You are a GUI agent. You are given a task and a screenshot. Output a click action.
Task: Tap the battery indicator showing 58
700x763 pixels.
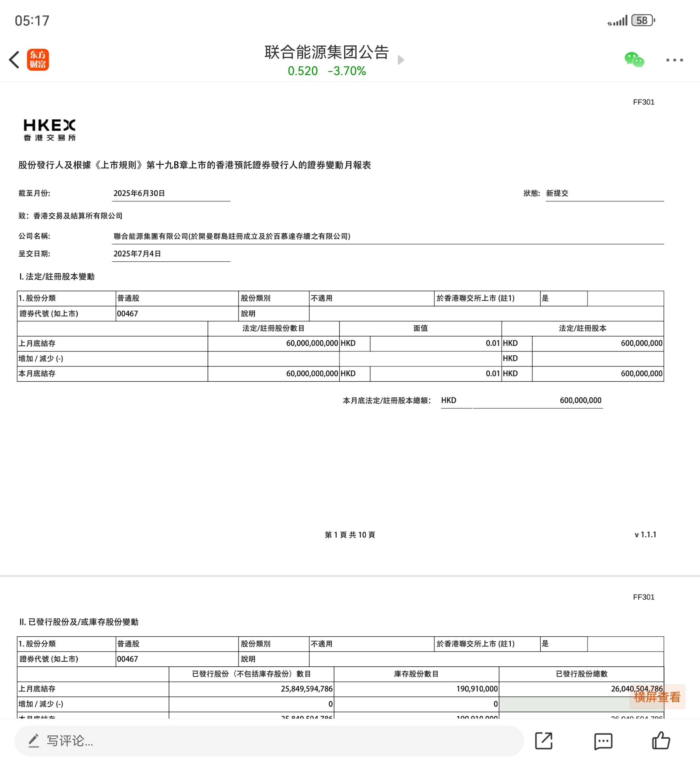(643, 20)
